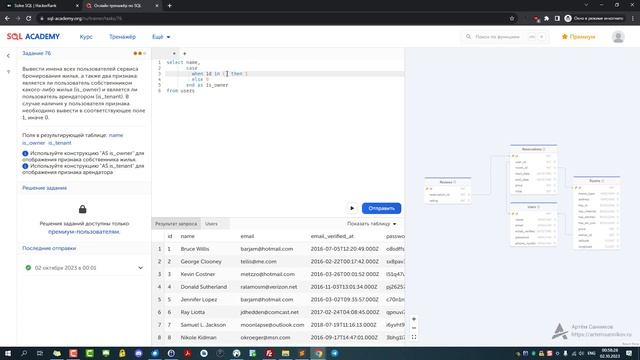Run the SQL query with play button
This screenshot has width=640, height=360.
352,208
